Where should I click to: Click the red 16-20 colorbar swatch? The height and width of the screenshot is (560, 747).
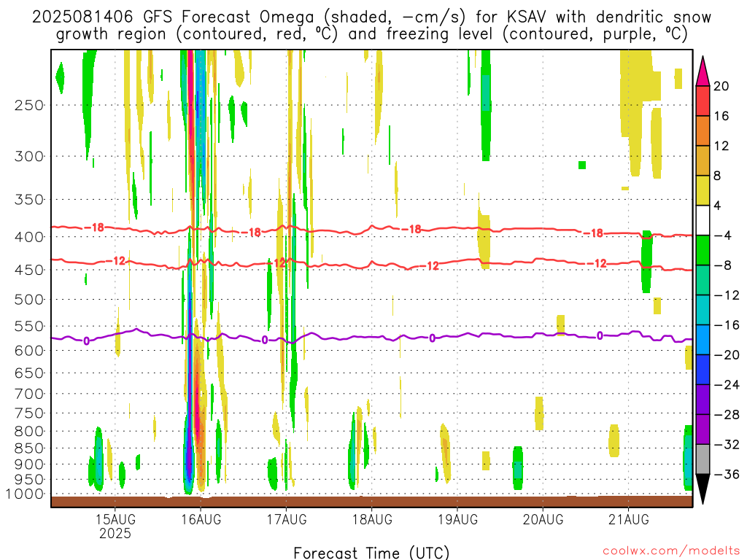[703, 101]
